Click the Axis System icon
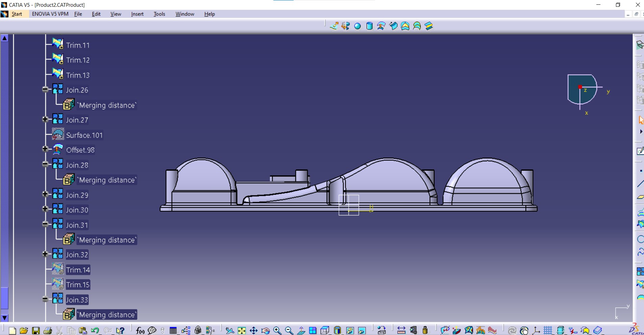The width and height of the screenshot is (644, 335). tap(536, 330)
